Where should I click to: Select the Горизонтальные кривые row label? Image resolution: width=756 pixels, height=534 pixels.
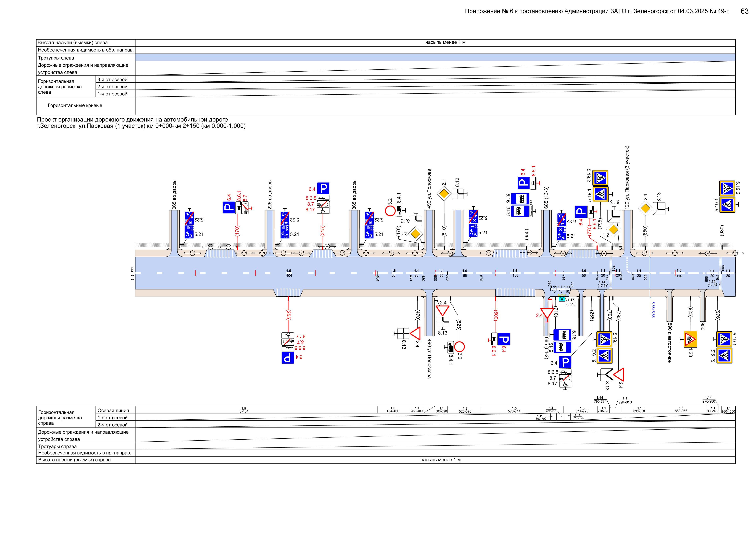[x=75, y=106]
